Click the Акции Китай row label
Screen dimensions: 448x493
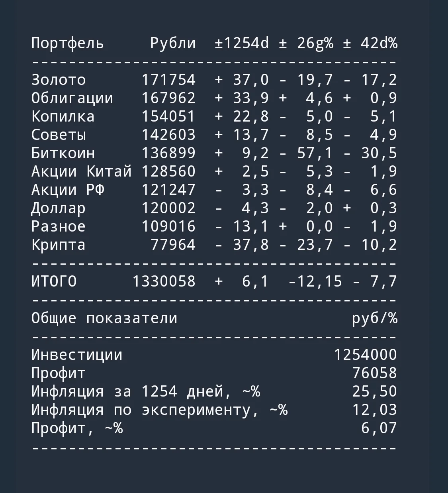coord(82,171)
